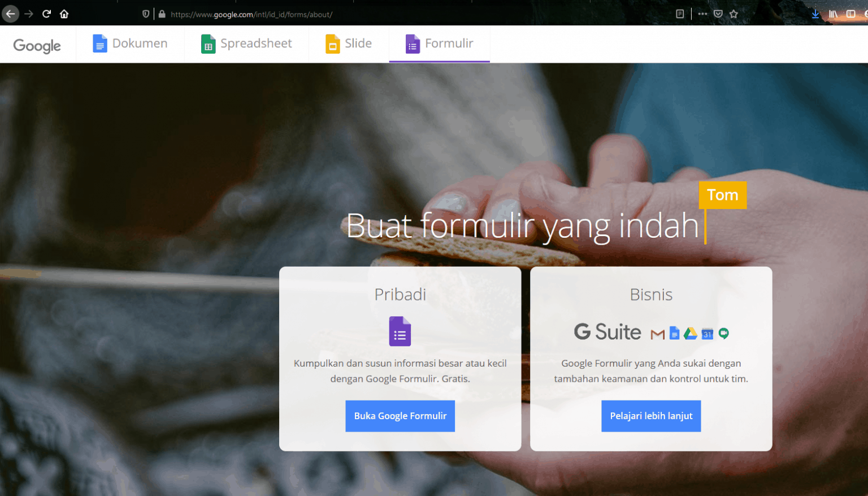This screenshot has width=868, height=496.
Task: Open the Firefox Library icon
Action: coord(833,14)
